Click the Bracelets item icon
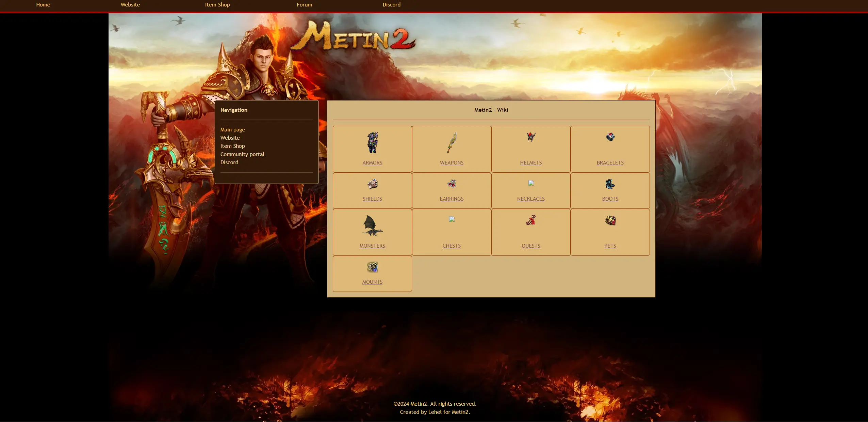 point(610,137)
